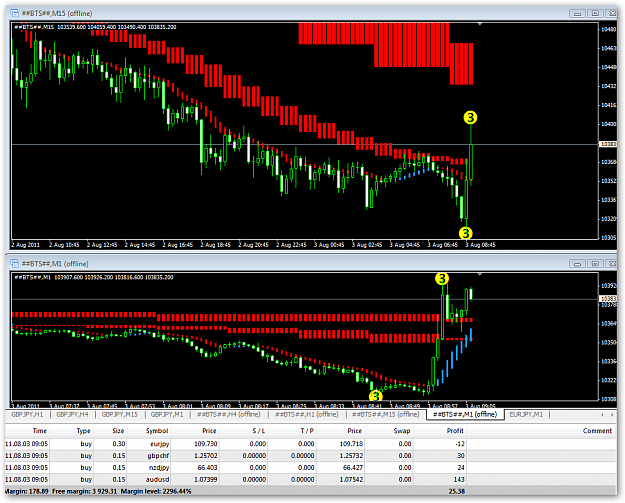This screenshot has width=625, height=503.
Task: Sort trades by the T / P column header
Action: [x=307, y=431]
